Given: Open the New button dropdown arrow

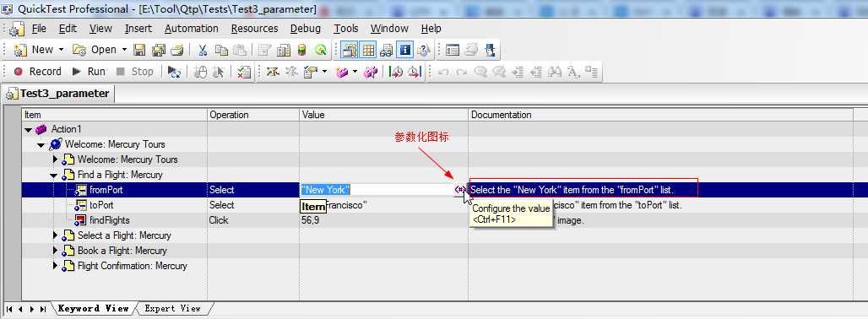Looking at the screenshot, I should (x=61, y=50).
